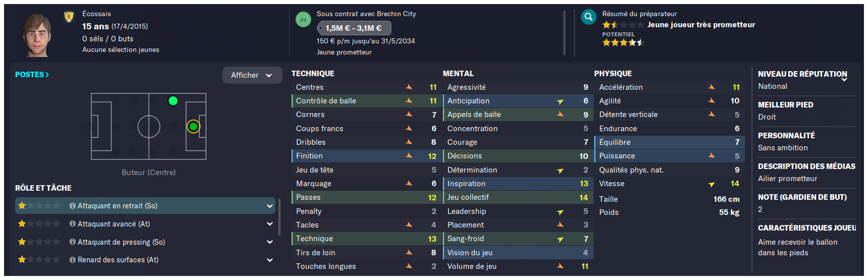
Task: Select the Finition attribute row
Action: click(366, 156)
